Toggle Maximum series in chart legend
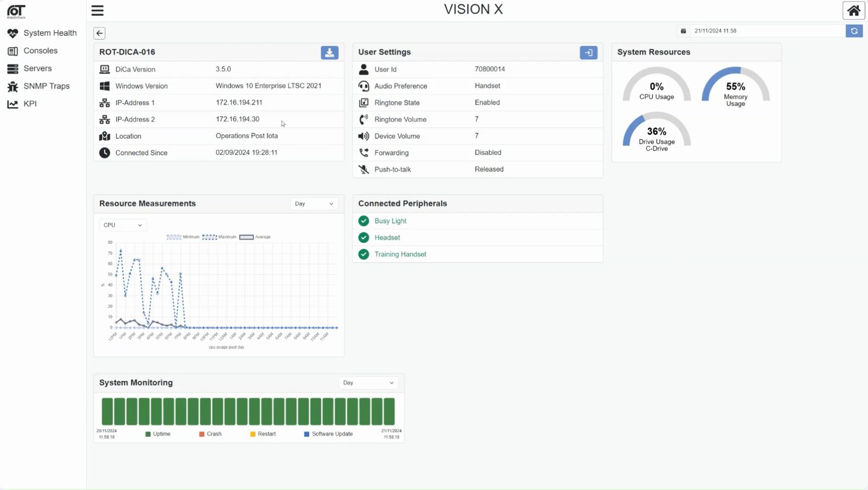 [x=219, y=237]
